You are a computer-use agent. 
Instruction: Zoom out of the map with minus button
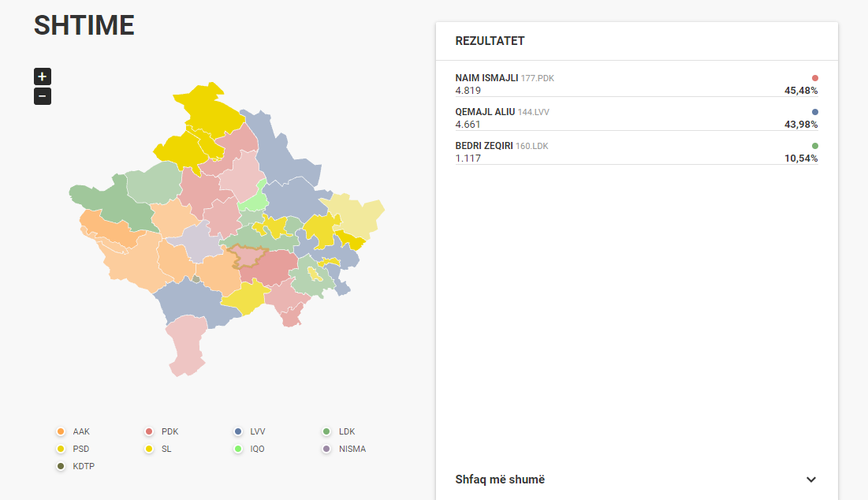pos(42,96)
